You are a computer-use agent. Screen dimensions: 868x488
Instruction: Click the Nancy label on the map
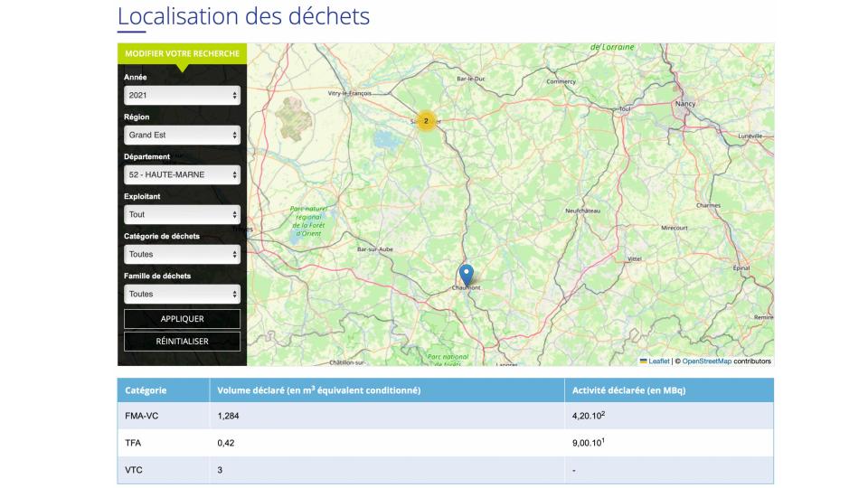pyautogui.click(x=685, y=103)
